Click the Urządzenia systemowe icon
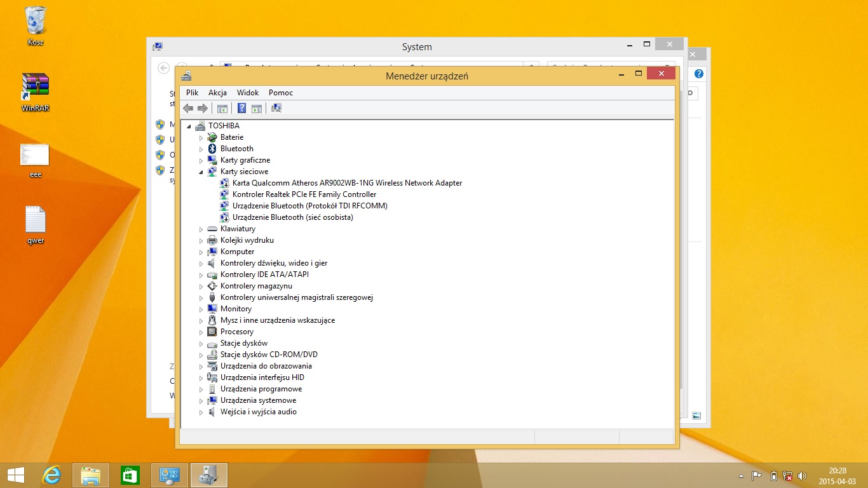 click(212, 400)
